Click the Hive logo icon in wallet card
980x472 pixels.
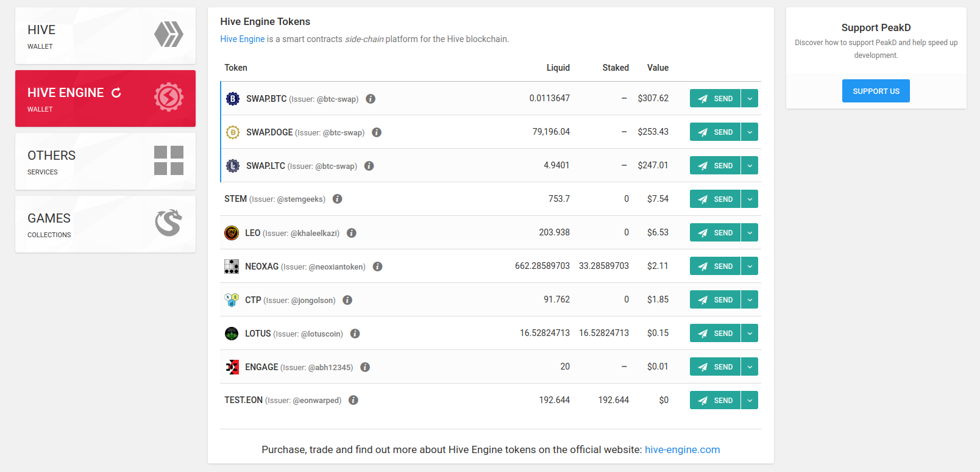[169, 34]
